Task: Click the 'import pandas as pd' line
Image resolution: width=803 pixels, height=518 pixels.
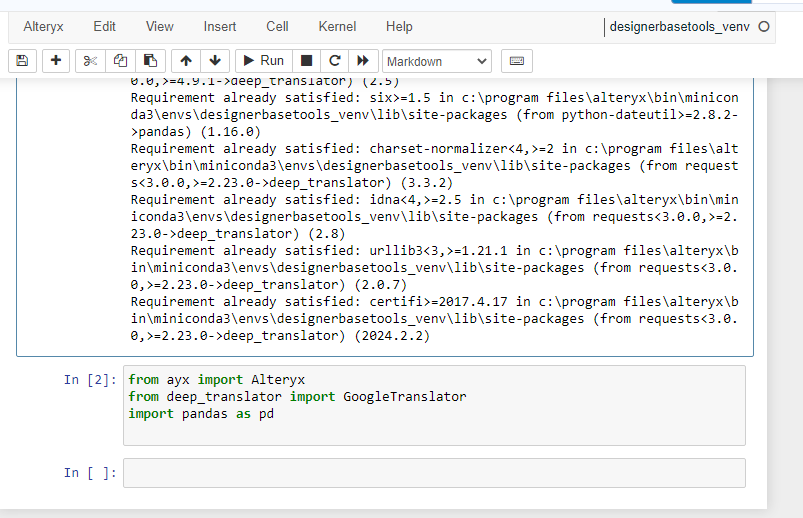Action: coord(201,413)
